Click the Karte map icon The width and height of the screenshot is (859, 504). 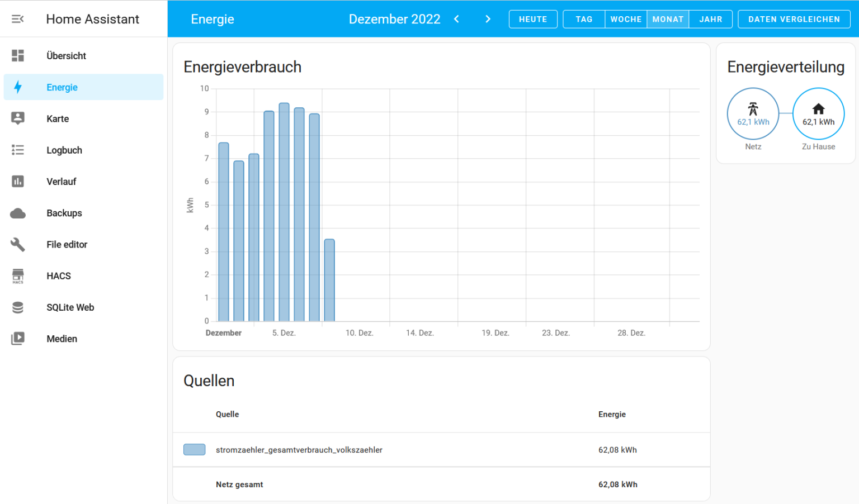[18, 118]
